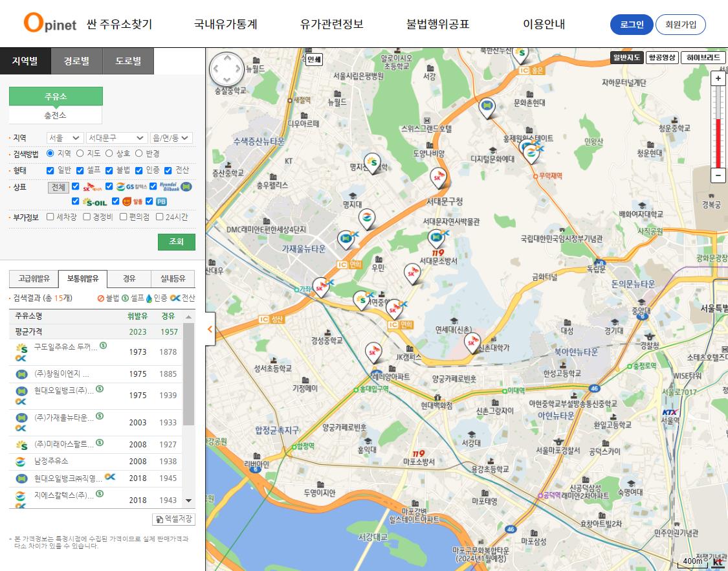Click the 엑셀저장 button
The width and height of the screenshot is (728, 571).
tap(173, 519)
